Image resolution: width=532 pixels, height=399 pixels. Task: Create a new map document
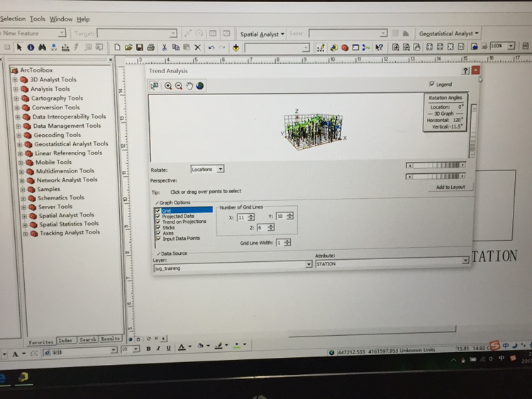[117, 47]
